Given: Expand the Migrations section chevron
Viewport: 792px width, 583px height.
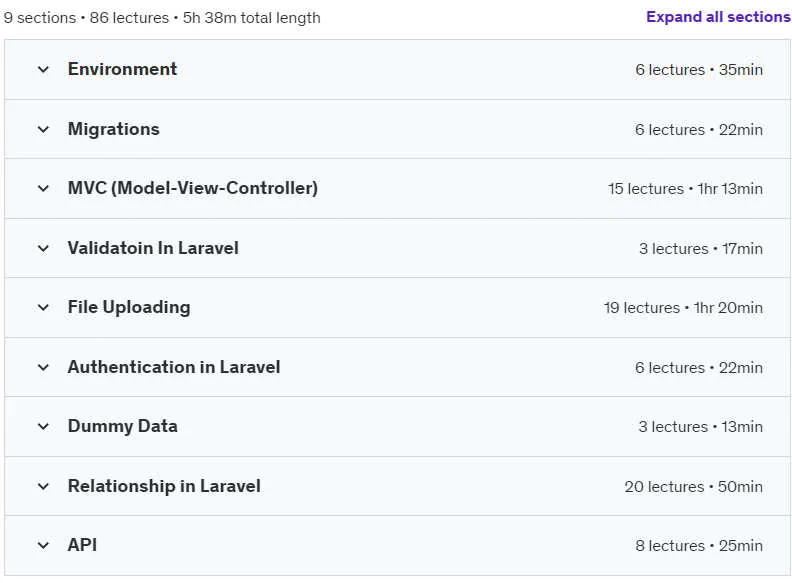Looking at the screenshot, I should click(43, 129).
